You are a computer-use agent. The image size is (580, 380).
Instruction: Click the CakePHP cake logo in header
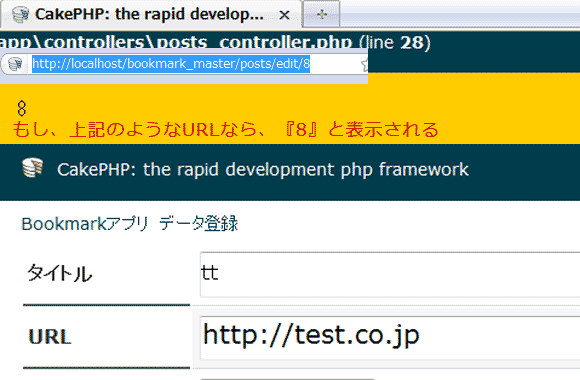coord(33,168)
